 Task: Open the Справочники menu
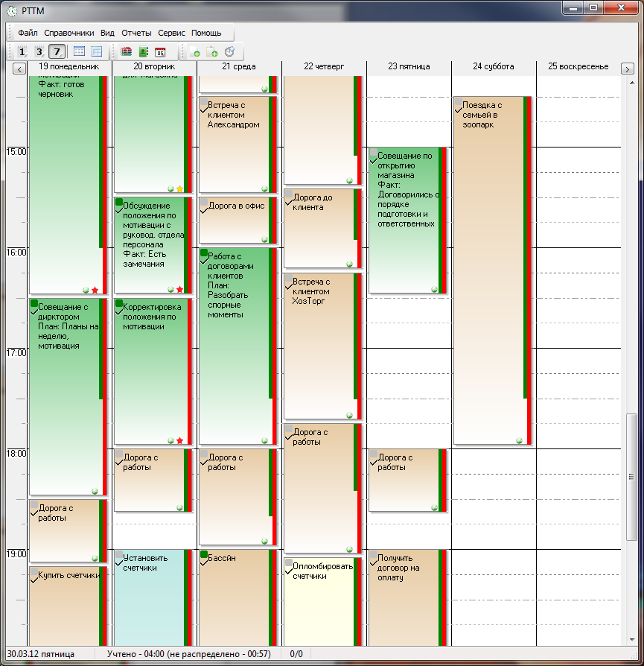coord(69,33)
